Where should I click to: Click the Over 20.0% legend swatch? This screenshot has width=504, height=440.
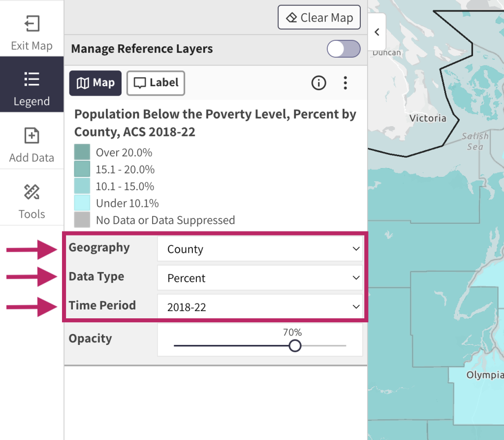[82, 152]
